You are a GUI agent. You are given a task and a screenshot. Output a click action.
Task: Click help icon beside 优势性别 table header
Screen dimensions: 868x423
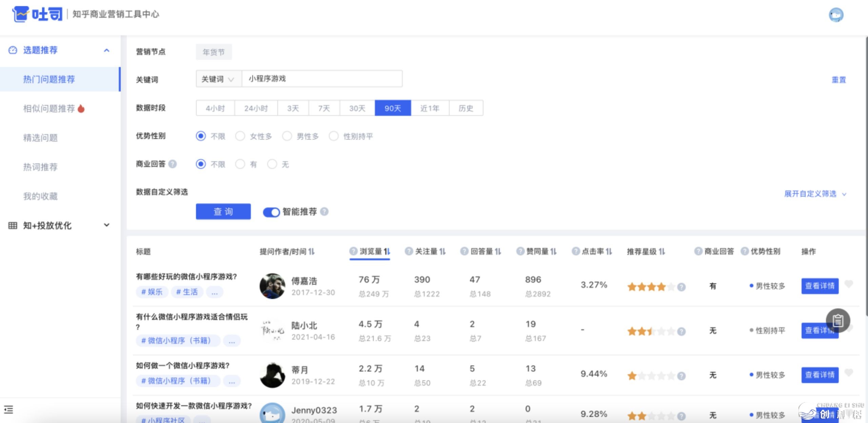point(745,251)
